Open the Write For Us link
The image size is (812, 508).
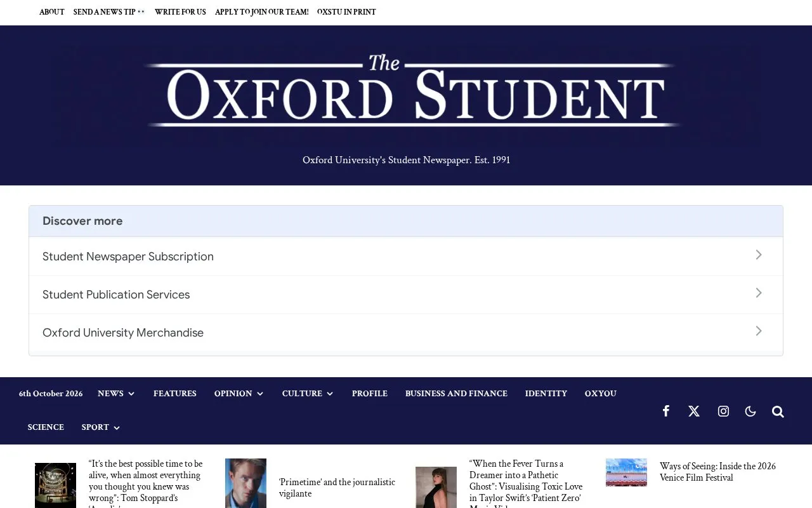coord(180,12)
